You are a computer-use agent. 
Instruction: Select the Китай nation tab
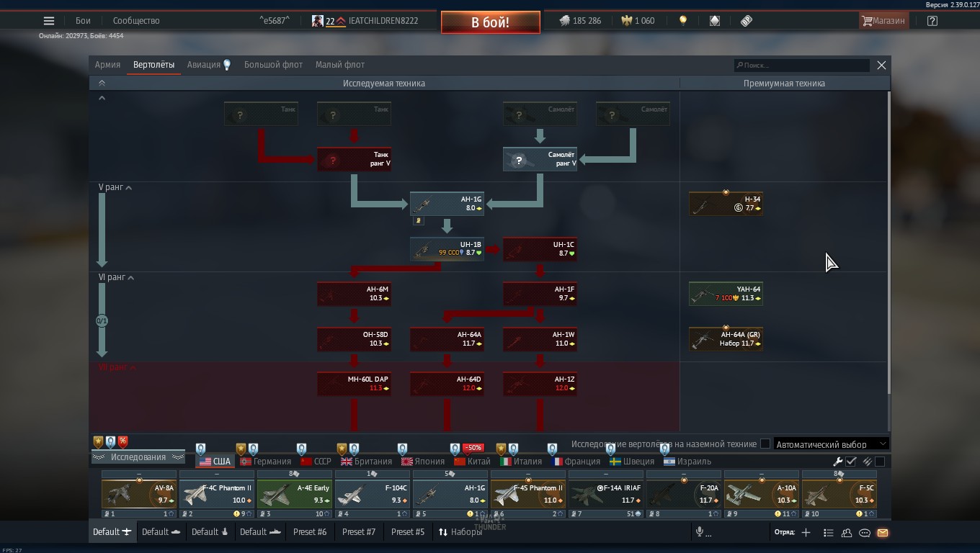472,462
